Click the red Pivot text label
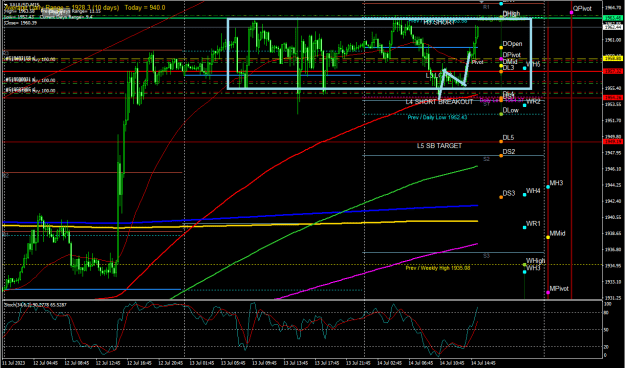625x368 pixels. tap(477, 62)
